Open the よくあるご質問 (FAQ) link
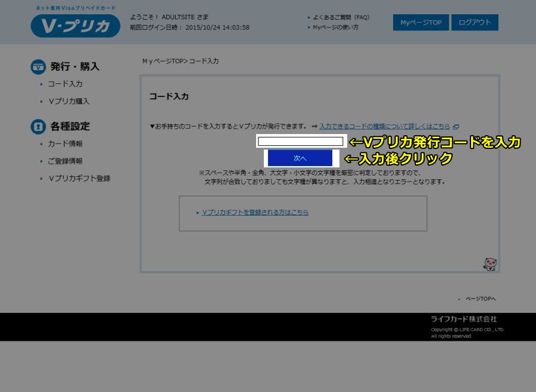 (341, 18)
